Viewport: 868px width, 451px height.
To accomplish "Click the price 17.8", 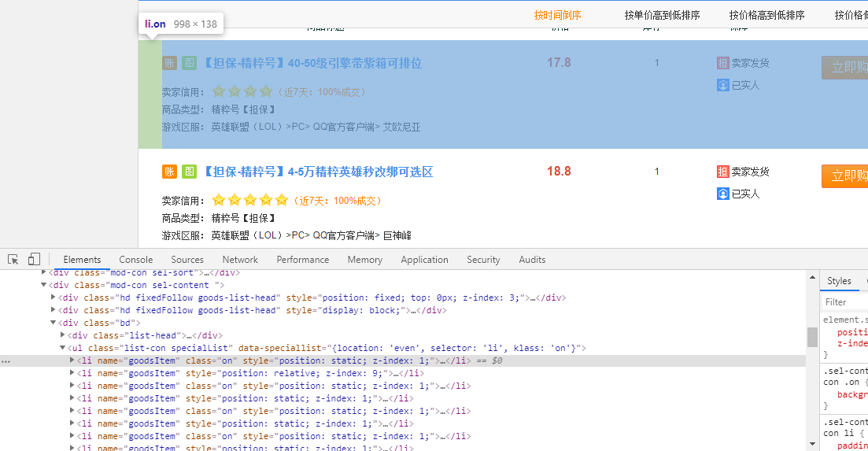I will click(559, 63).
